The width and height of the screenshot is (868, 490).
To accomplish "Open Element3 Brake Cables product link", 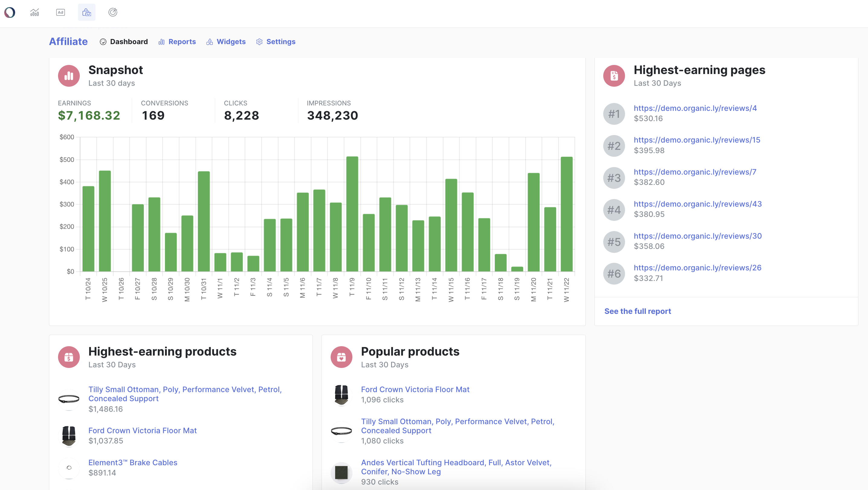I will click(x=133, y=463).
